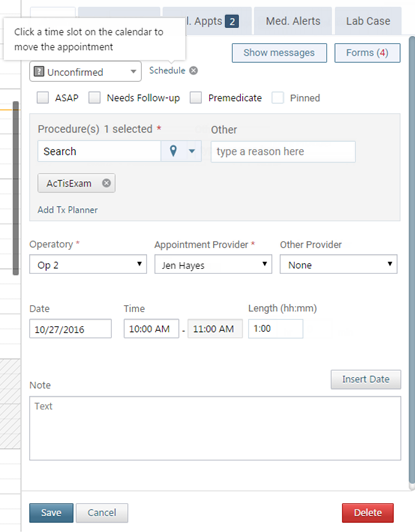The height and width of the screenshot is (532, 415).
Task: Switch to the Med. Alerts tab
Action: click(293, 21)
